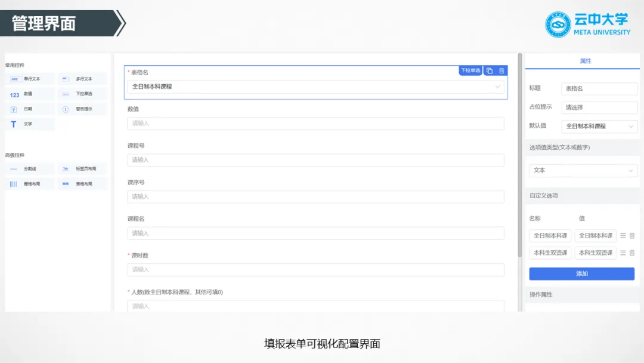Click the 操作属性 section label

pos(540,295)
